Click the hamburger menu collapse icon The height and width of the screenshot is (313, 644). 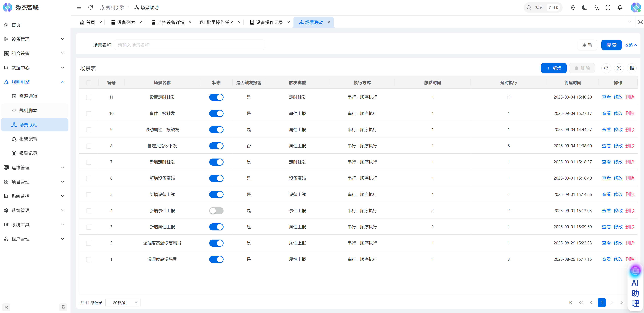pos(79,8)
